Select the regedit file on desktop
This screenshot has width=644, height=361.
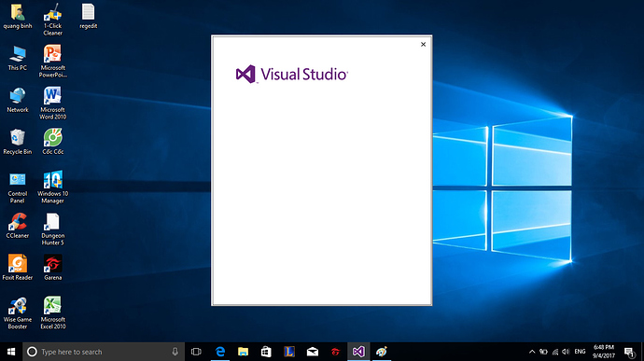[89, 17]
